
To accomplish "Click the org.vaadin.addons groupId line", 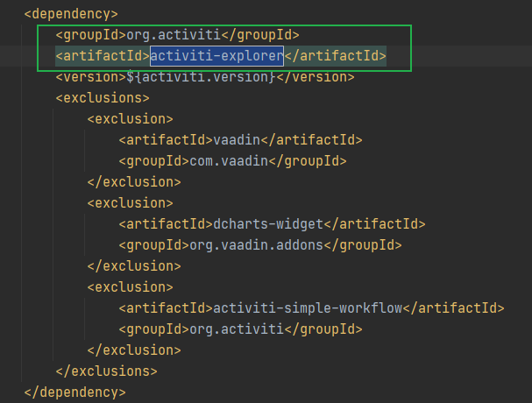I will click(x=260, y=245).
